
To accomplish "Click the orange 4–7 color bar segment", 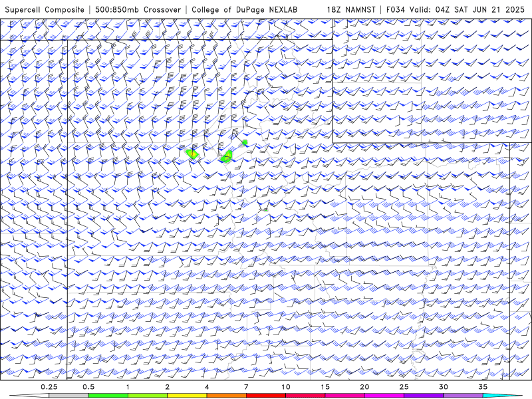I will [x=226, y=396].
